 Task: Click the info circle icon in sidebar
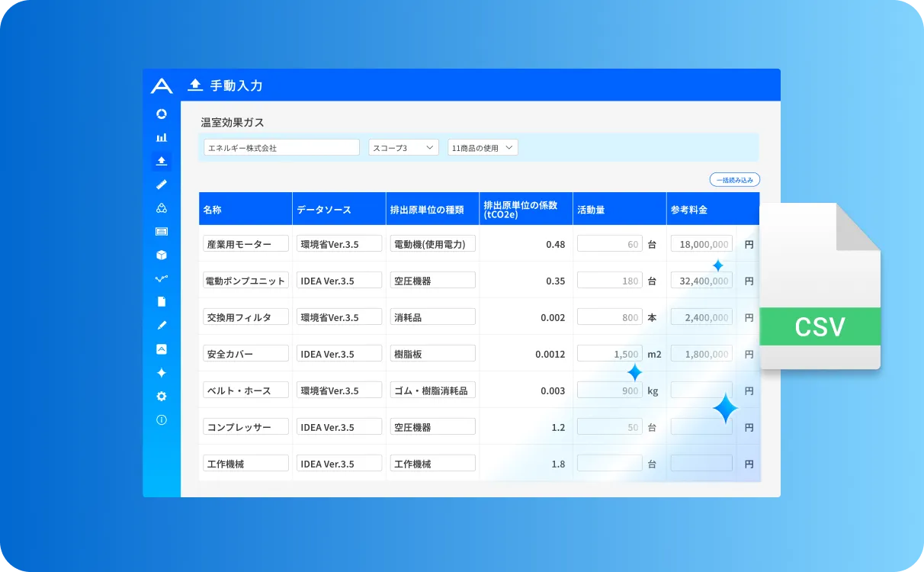[161, 420]
